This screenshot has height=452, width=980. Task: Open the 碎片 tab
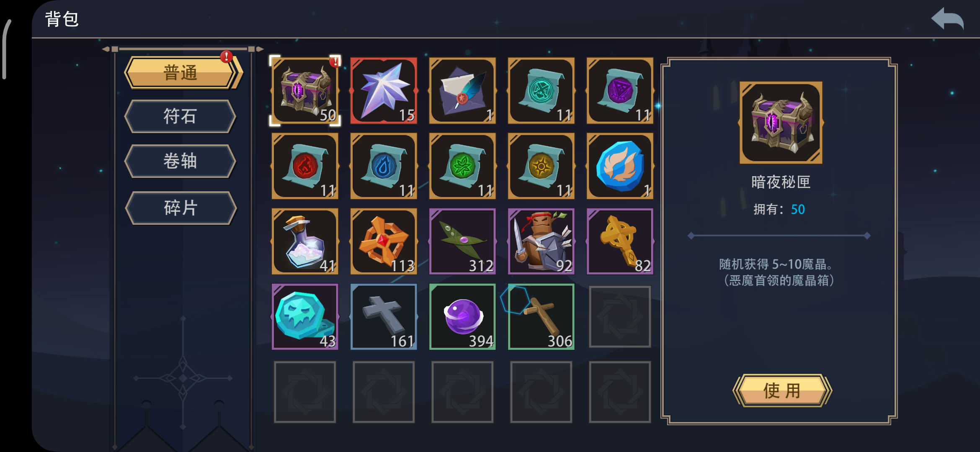(x=181, y=208)
